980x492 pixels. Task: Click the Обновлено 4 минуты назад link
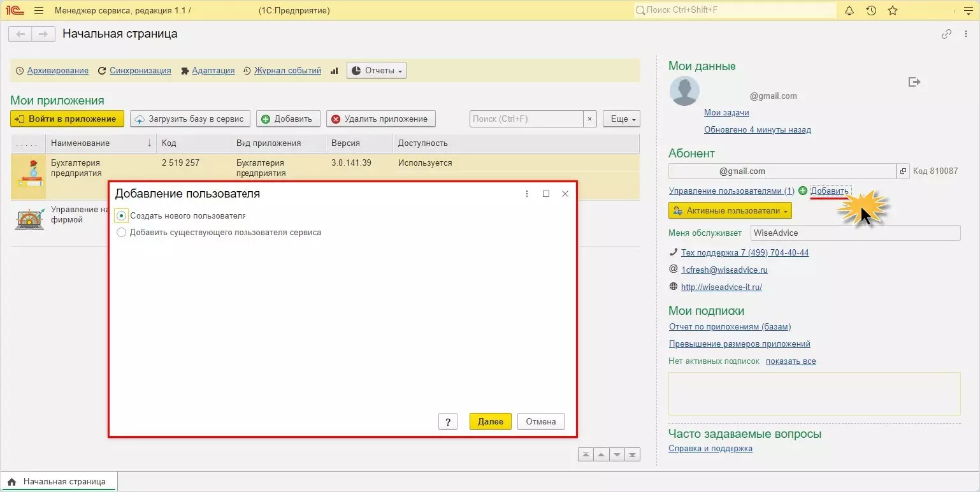pos(758,130)
